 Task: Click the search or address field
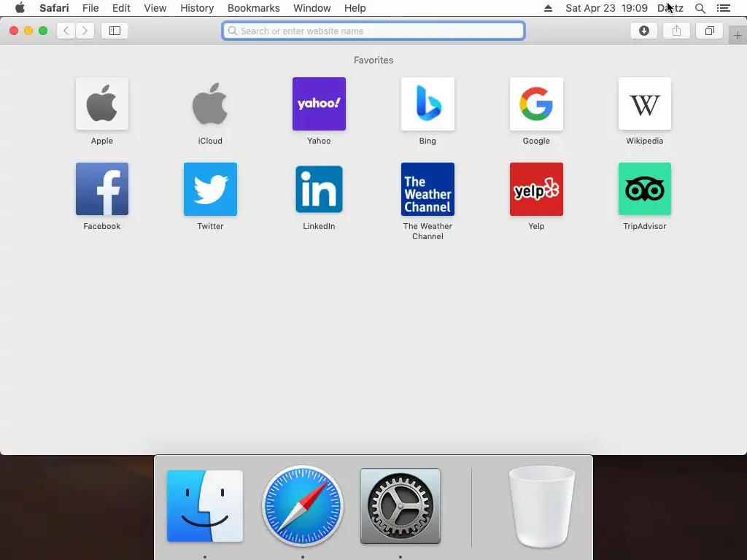(x=373, y=31)
